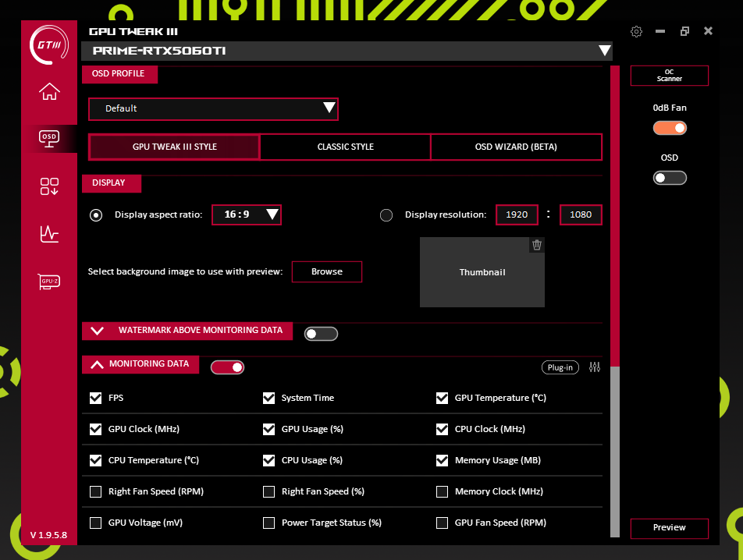Click the DISPLAY section label

[x=112, y=183]
